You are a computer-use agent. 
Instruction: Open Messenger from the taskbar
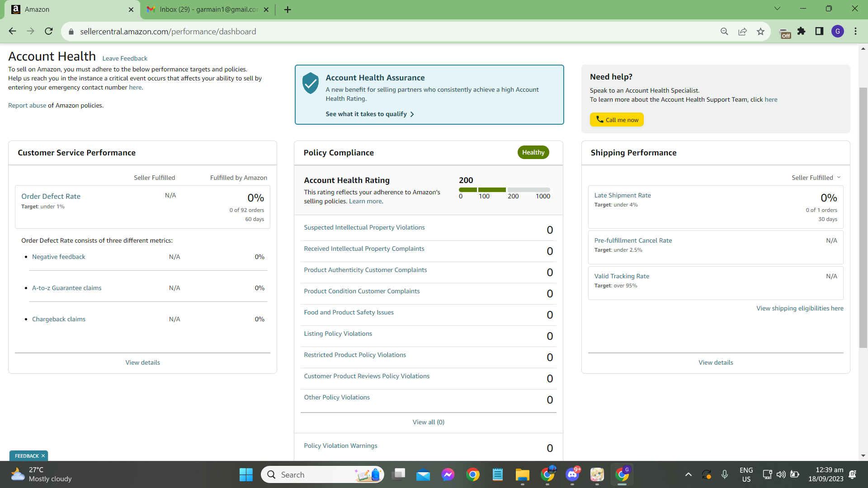[448, 474]
